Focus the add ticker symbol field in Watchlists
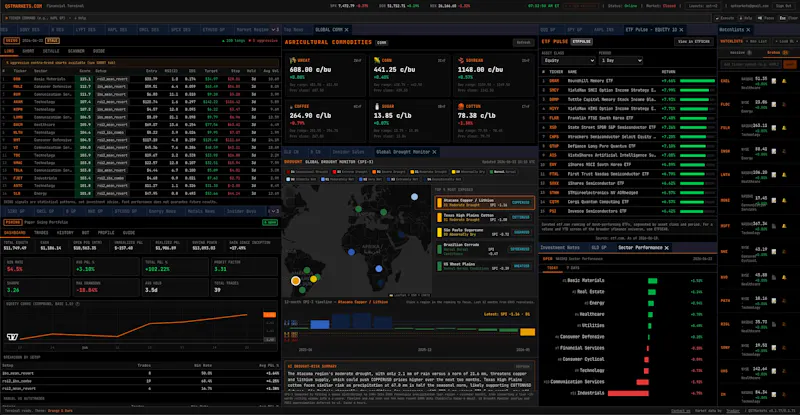This screenshot has width=800, height=415. coord(751,65)
